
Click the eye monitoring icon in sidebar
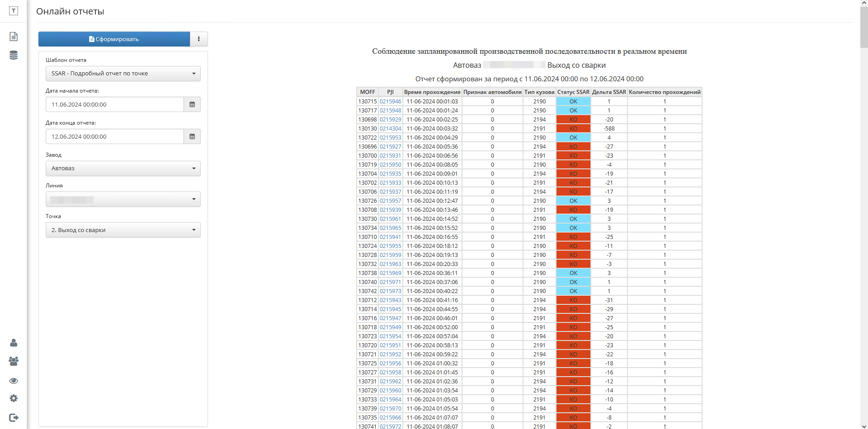pos(14,381)
